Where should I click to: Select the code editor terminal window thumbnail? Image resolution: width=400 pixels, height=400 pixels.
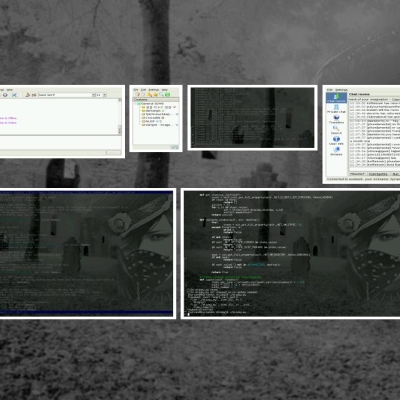[290, 253]
